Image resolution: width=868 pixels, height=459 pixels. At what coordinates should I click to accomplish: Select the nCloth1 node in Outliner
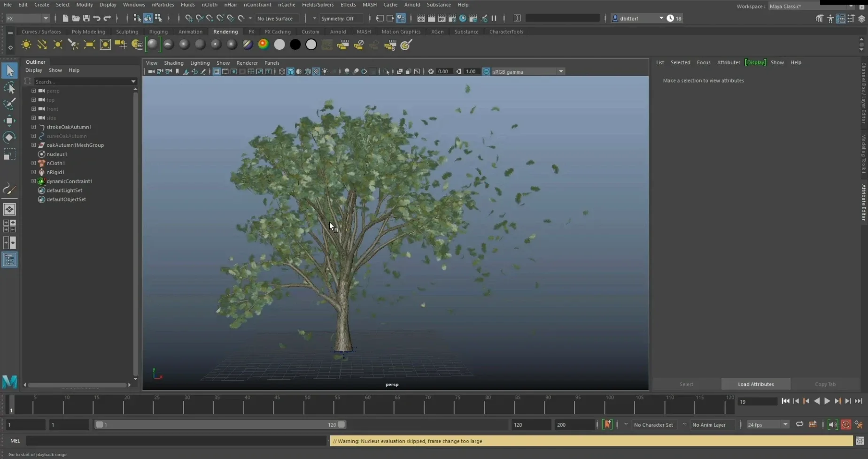(55, 163)
